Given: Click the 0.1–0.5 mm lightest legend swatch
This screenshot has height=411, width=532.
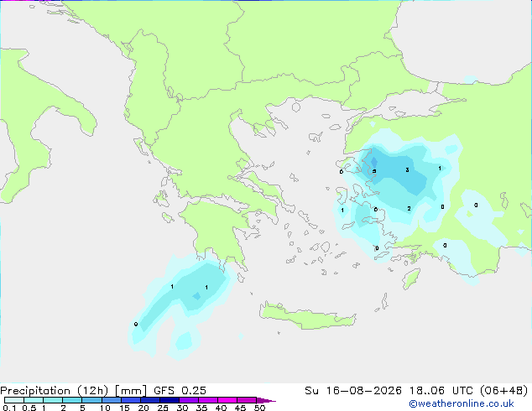Looking at the screenshot, I should coord(14,400).
